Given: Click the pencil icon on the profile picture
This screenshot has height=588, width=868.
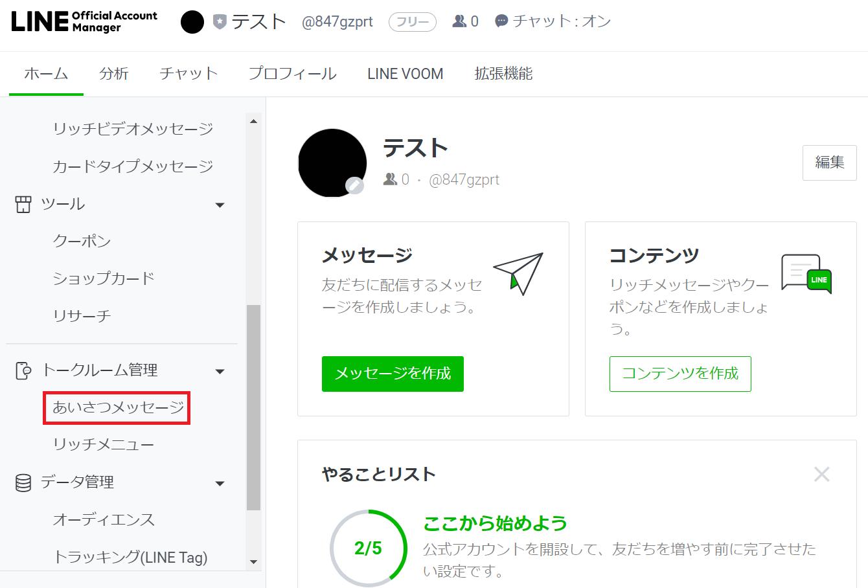Looking at the screenshot, I should tap(354, 186).
